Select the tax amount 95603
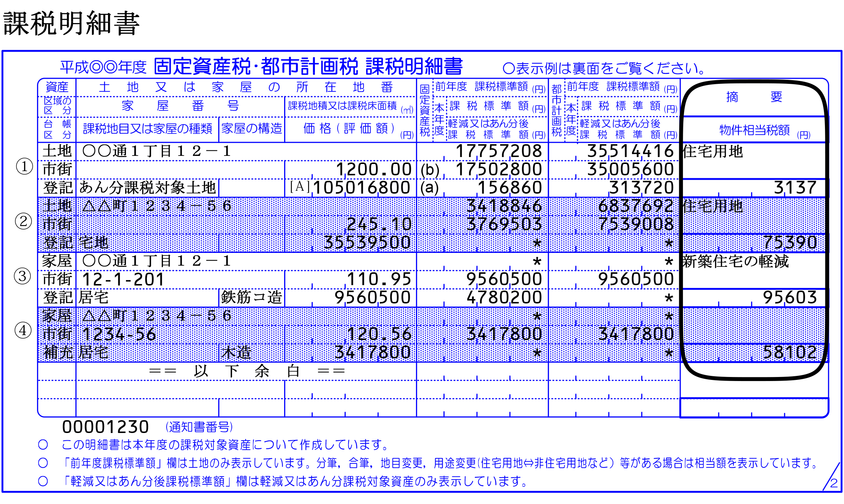 tap(790, 298)
